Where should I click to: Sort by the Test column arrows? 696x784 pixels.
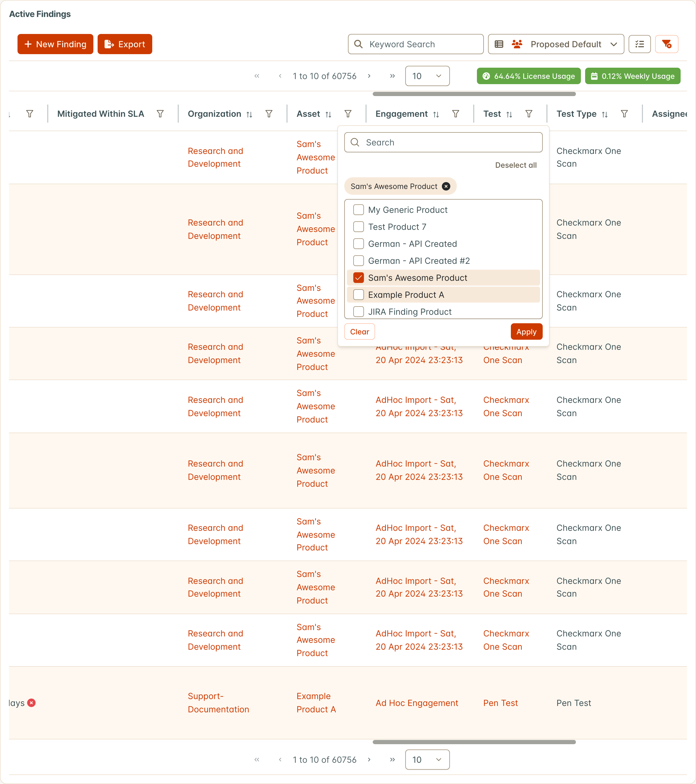pyautogui.click(x=509, y=114)
